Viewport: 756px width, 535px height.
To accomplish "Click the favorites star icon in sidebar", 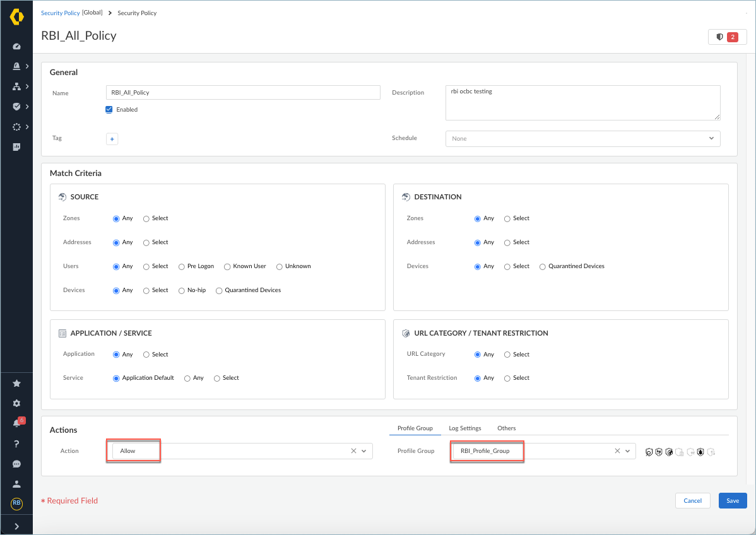I will (16, 383).
